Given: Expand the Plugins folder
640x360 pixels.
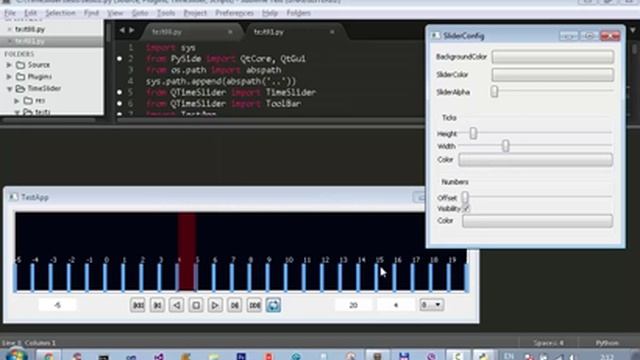Looking at the screenshot, I should pyautogui.click(x=9, y=76).
